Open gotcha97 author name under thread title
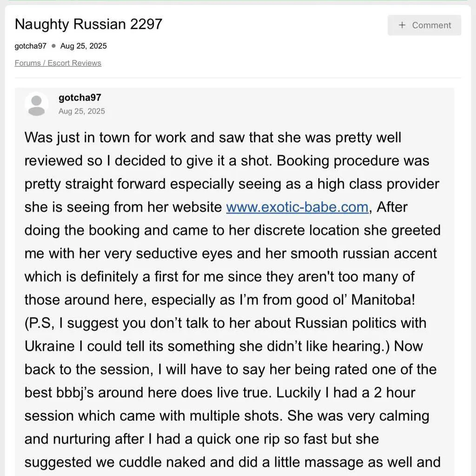476x476 pixels. click(30, 46)
